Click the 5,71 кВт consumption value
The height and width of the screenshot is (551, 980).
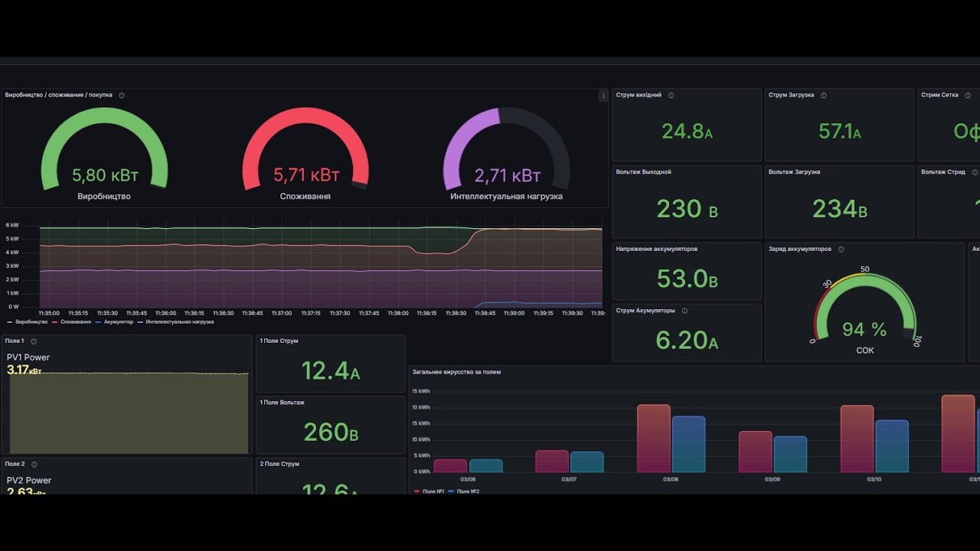click(x=306, y=175)
